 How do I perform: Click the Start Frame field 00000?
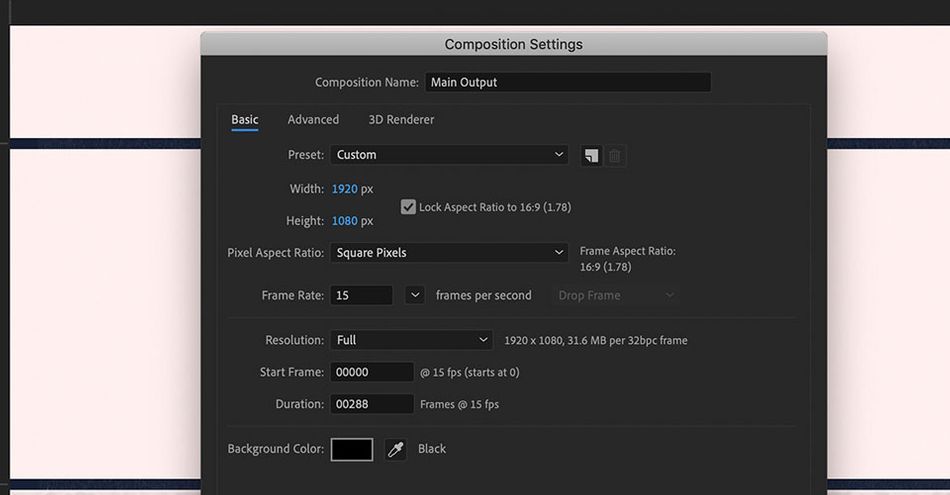(x=372, y=372)
